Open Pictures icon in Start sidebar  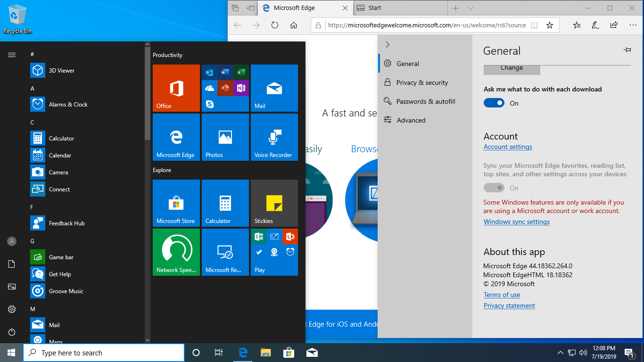point(12,287)
